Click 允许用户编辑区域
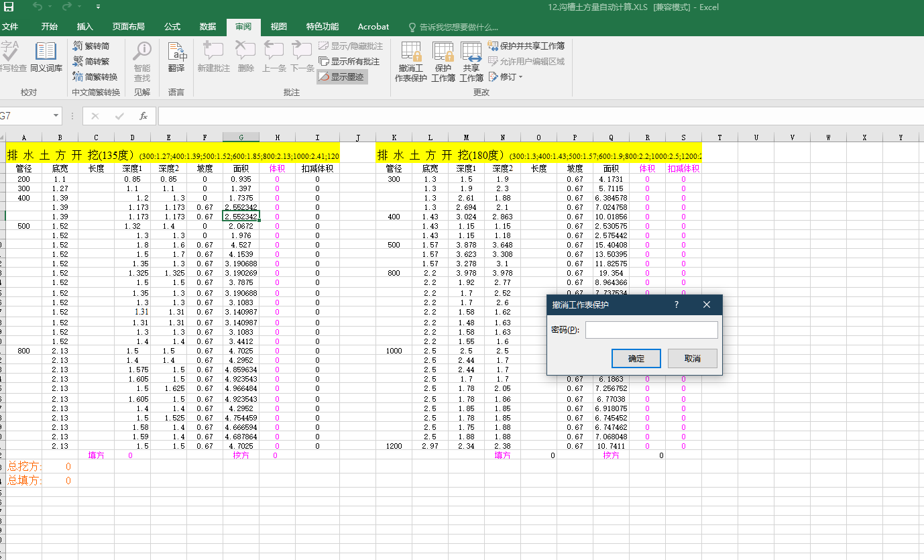The width and height of the screenshot is (924, 560). click(526, 61)
